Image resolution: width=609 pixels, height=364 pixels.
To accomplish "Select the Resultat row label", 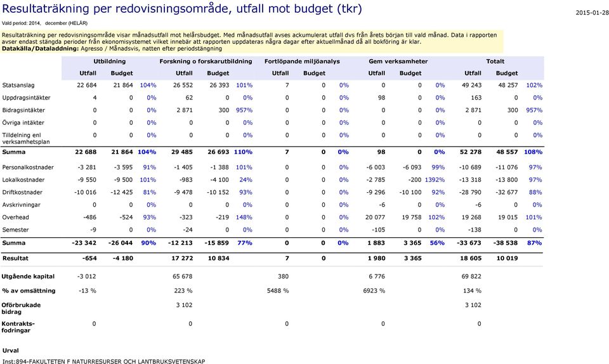I will (15, 258).
